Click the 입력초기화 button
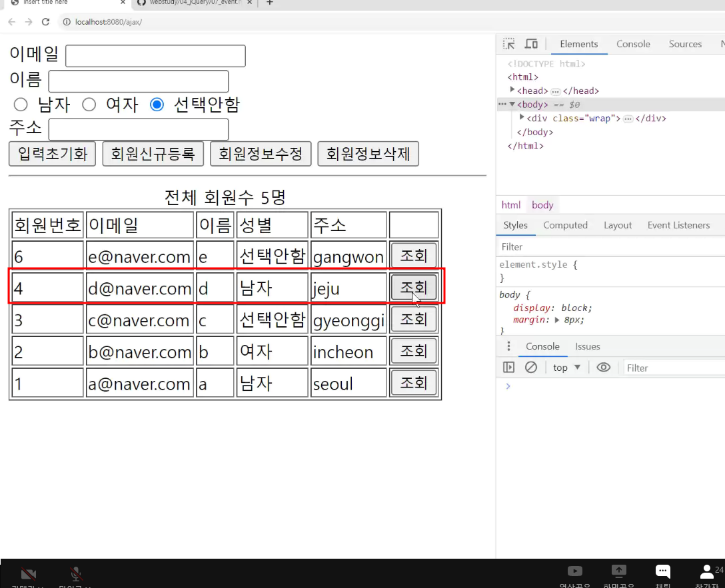The height and width of the screenshot is (588, 725). tap(52, 154)
